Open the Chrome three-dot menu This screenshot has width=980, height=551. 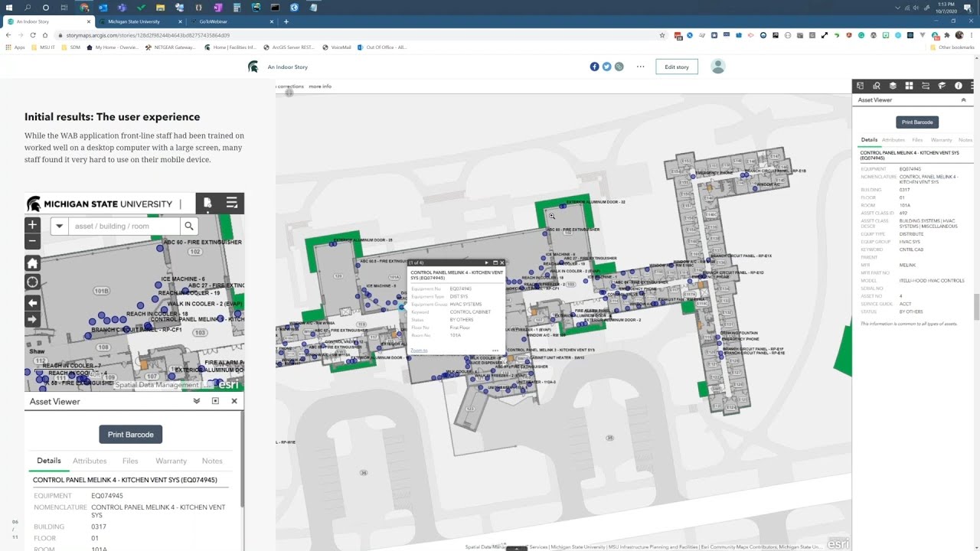pos(971,35)
